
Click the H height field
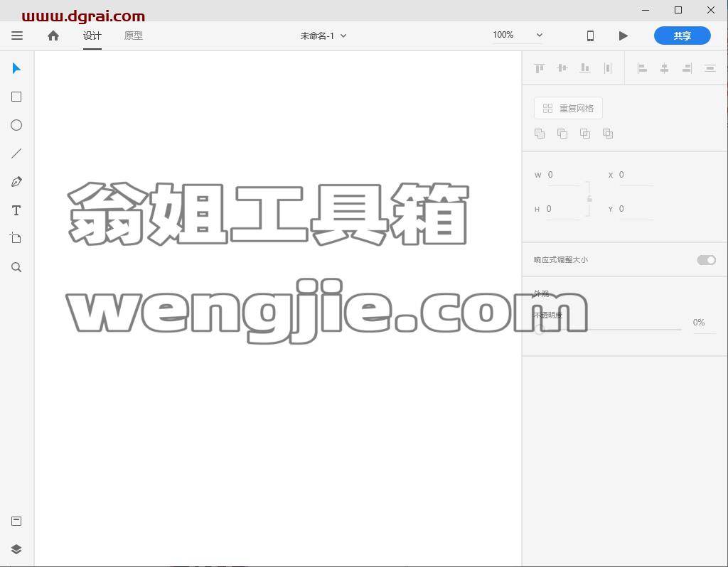click(562, 209)
